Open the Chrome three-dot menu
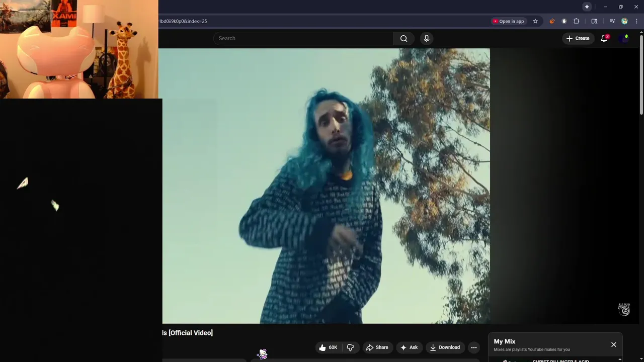644x362 pixels. (x=637, y=21)
